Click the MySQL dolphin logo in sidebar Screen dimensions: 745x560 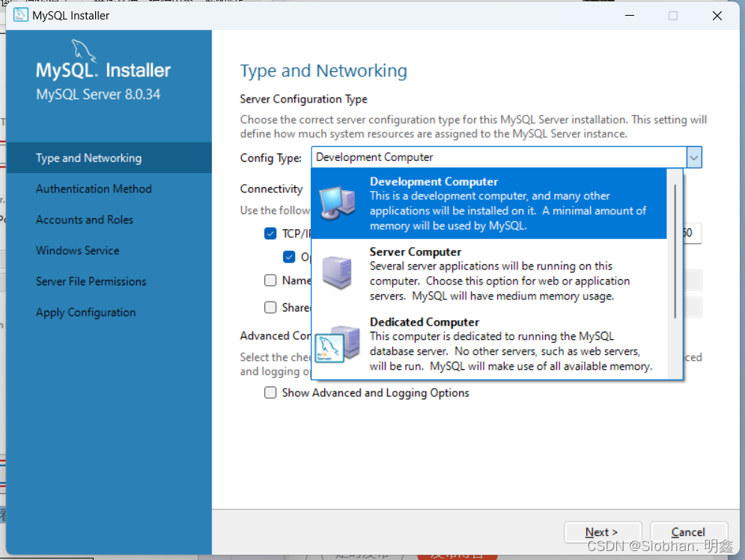84,52
